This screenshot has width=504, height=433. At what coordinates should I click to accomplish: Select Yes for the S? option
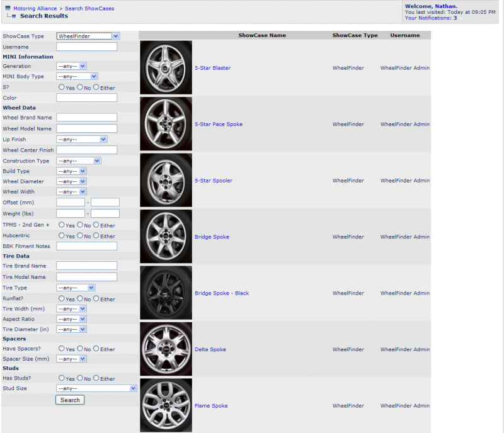tap(61, 87)
